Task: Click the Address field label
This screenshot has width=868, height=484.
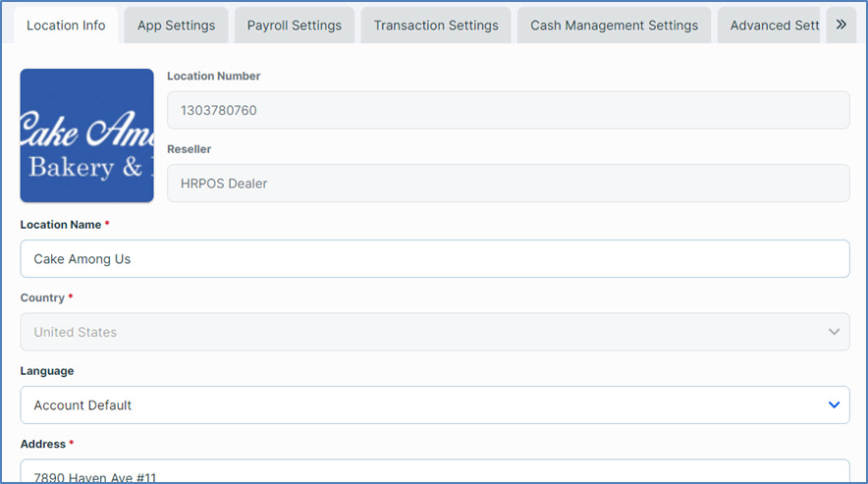Action: [x=42, y=444]
